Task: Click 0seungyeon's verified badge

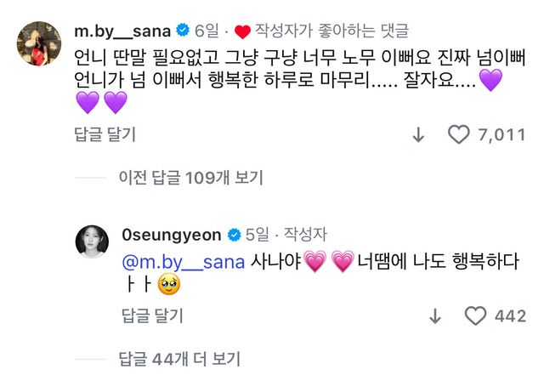Action: 235,234
